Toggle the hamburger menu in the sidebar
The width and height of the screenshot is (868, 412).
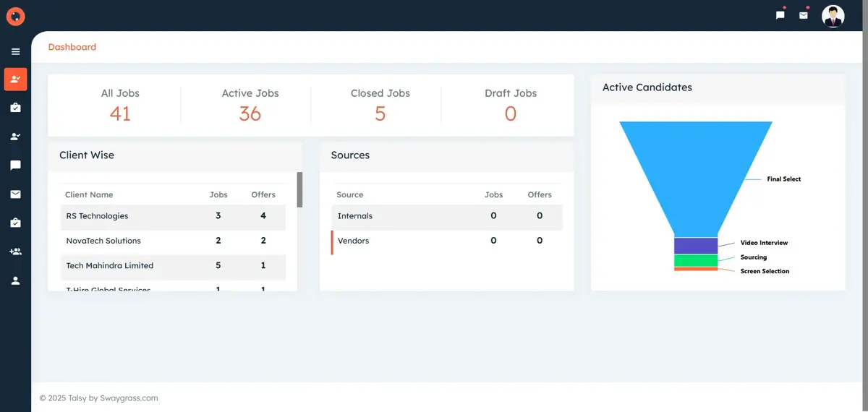(x=15, y=51)
